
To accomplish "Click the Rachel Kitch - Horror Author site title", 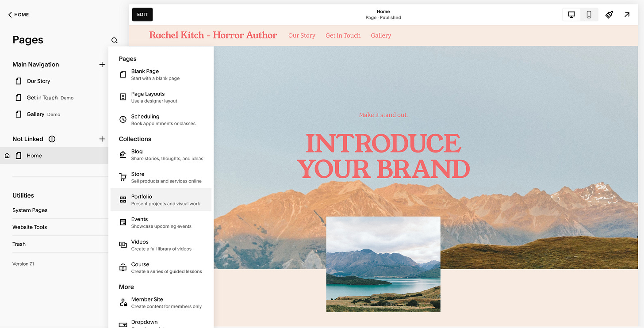I will point(213,35).
